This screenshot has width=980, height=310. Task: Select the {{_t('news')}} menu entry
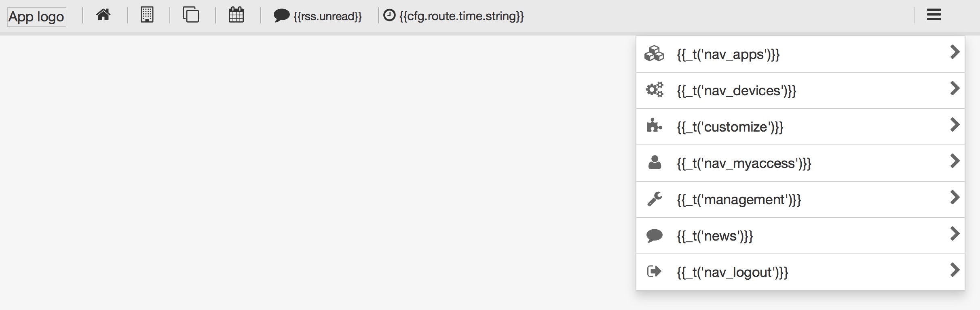(715, 236)
